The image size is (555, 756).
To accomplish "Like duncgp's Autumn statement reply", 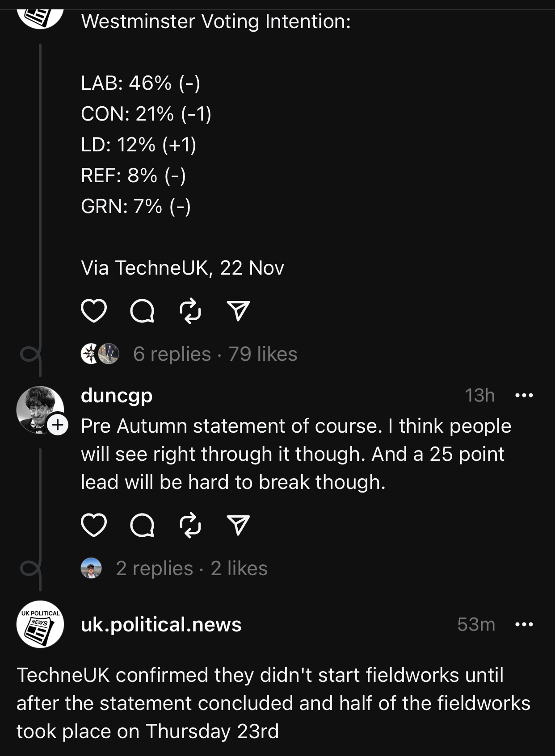I will (x=94, y=525).
